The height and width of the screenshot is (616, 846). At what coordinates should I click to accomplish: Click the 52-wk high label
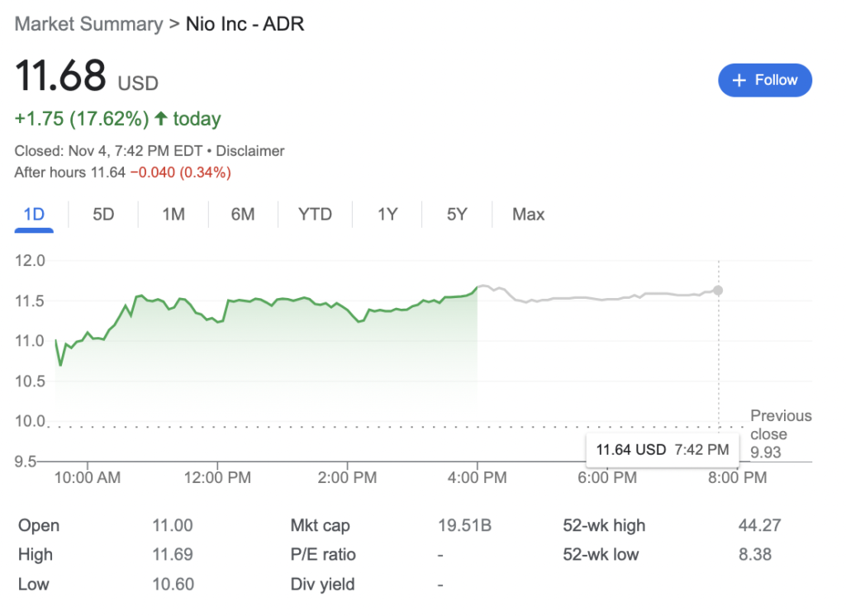coord(604,525)
